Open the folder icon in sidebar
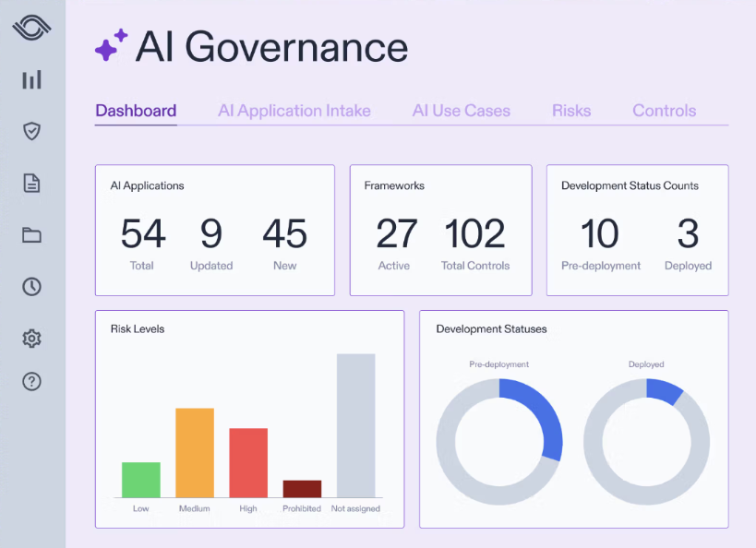The width and height of the screenshot is (756, 548). click(x=31, y=234)
